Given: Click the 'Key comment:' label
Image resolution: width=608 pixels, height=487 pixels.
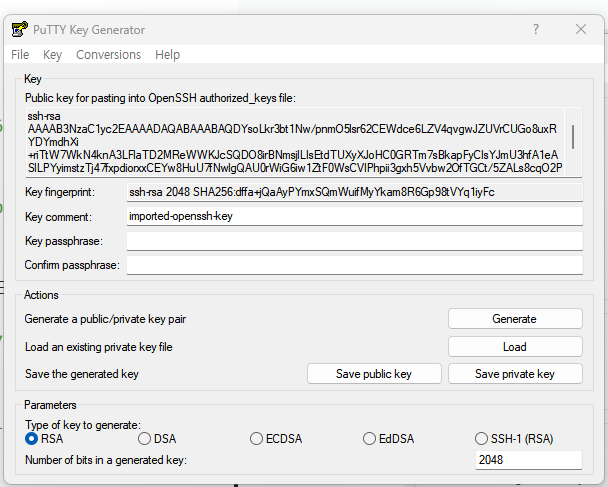Looking at the screenshot, I should (x=58, y=217).
